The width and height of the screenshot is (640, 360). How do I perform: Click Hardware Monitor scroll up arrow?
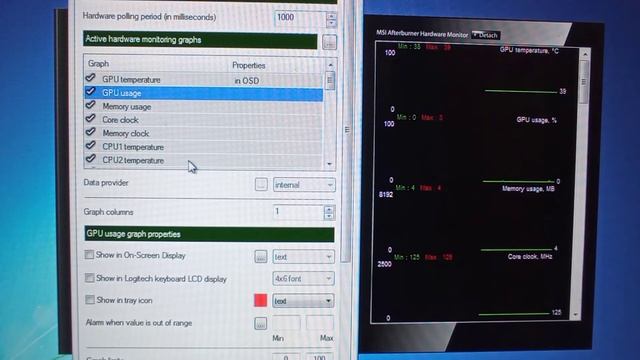585,54
